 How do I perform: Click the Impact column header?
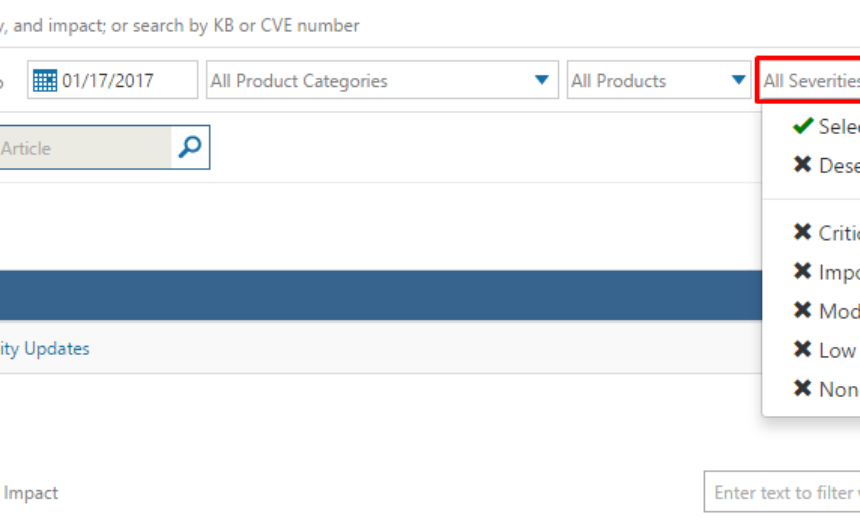point(31,493)
